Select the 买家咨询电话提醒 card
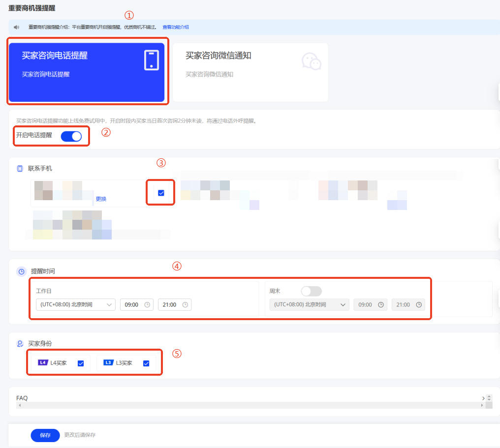This screenshot has height=448, width=500. click(x=87, y=72)
